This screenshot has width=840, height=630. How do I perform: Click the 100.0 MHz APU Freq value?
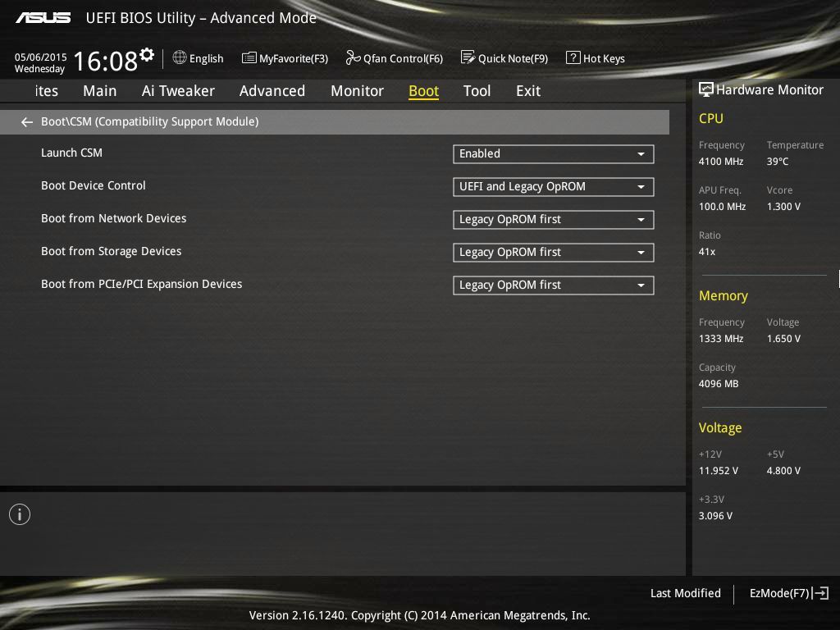pos(722,206)
